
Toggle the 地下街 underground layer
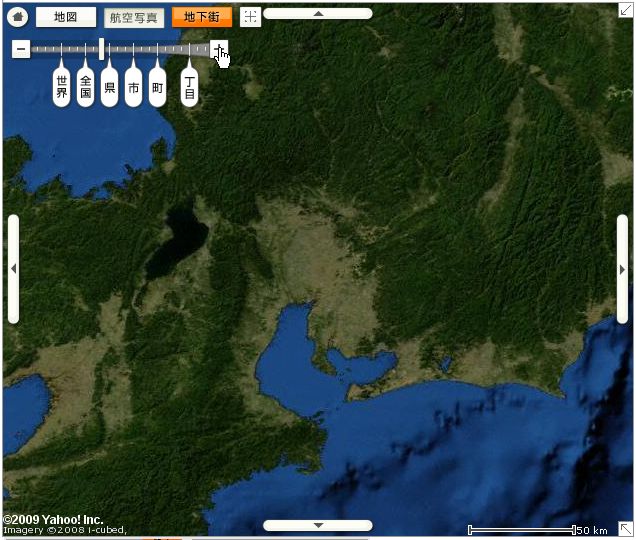click(202, 17)
